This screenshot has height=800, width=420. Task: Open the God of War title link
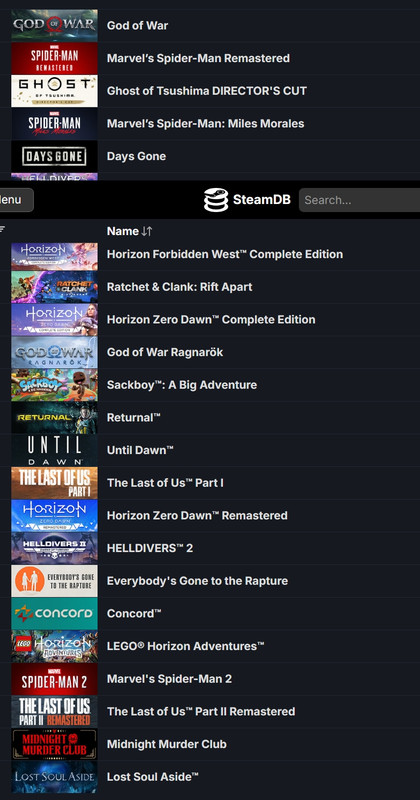pyautogui.click(x=137, y=26)
